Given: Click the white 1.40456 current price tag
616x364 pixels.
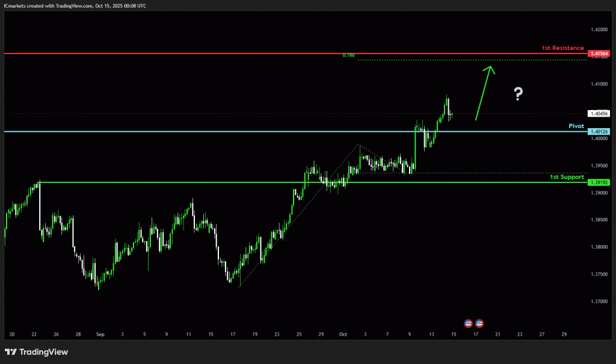Looking at the screenshot, I should click(x=600, y=113).
